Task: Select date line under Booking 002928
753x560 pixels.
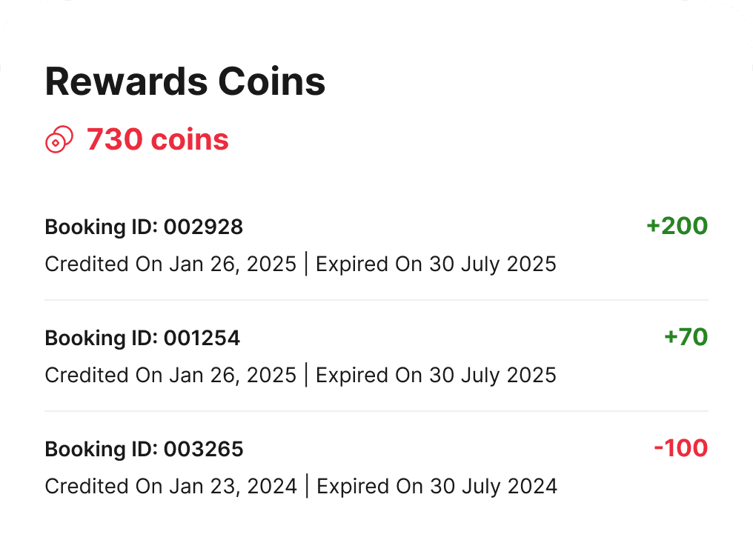Action: [x=300, y=264]
